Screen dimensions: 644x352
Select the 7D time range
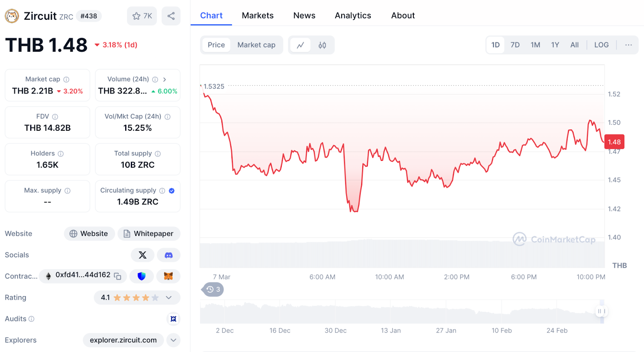click(515, 45)
